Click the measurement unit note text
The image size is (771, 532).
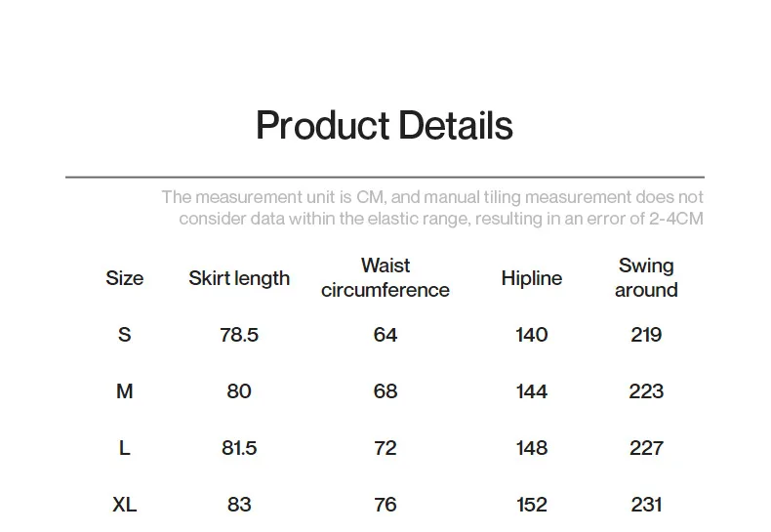point(431,208)
